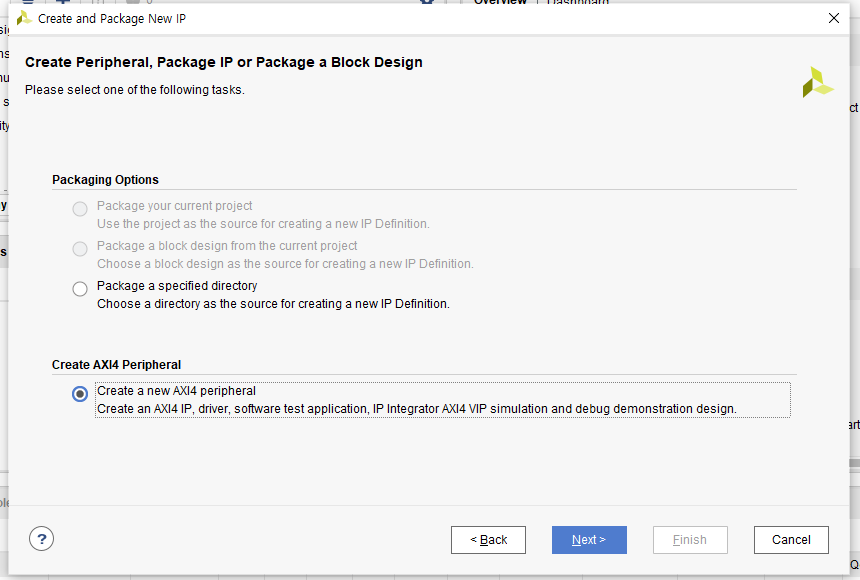Select the Package a specified directory radio button
Image resolution: width=860 pixels, height=580 pixels.
tap(80, 289)
